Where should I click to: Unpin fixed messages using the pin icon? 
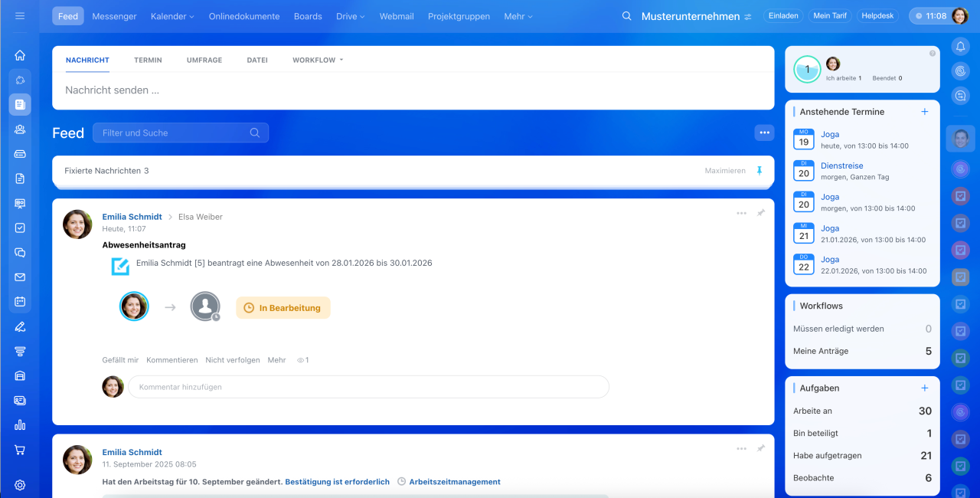759,171
